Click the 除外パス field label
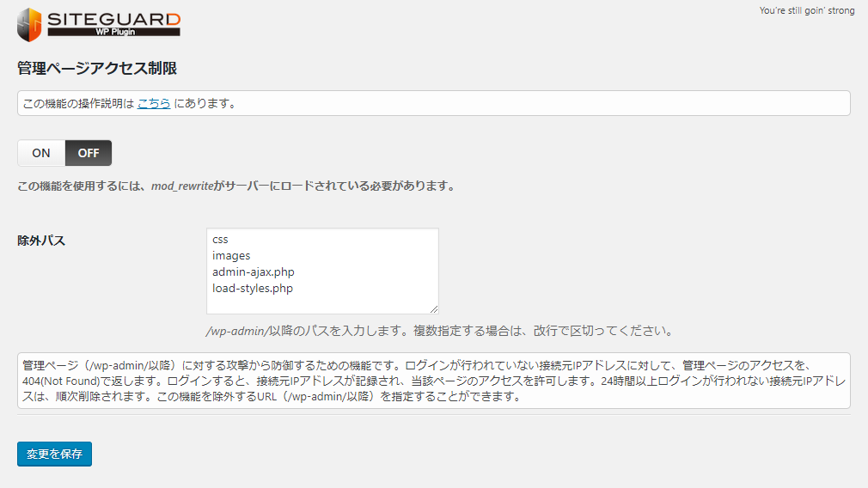Viewport: 868px width, 488px height. 41,241
